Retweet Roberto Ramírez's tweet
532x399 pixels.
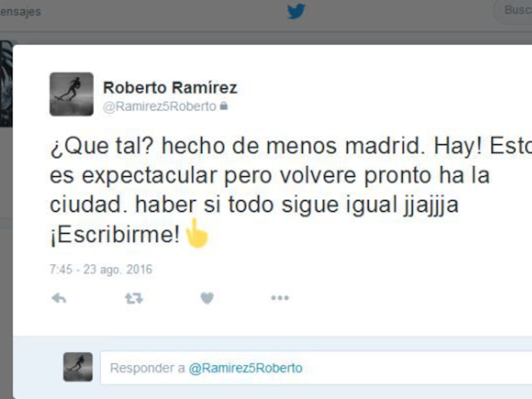click(x=133, y=298)
